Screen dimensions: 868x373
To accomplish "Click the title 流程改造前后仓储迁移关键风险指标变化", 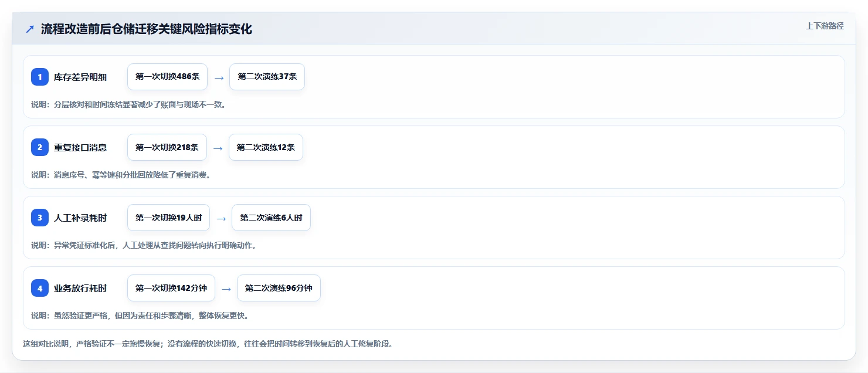I will (147, 29).
